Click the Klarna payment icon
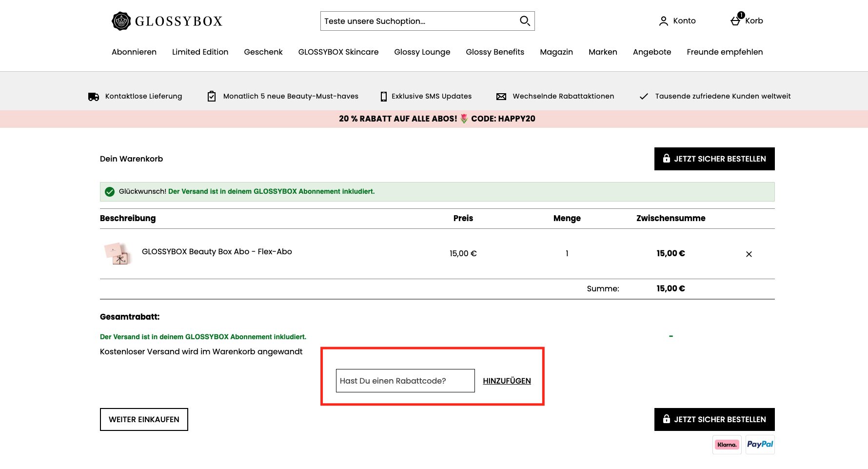The width and height of the screenshot is (868, 469). coord(727,445)
